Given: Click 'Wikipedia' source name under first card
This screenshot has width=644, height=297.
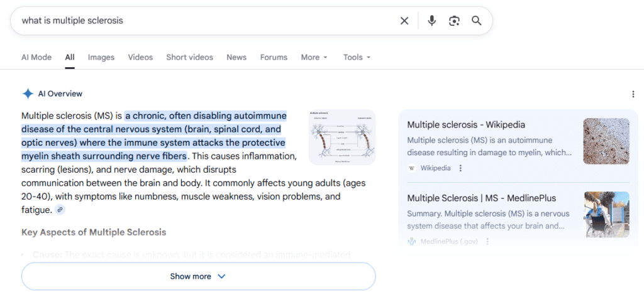Looking at the screenshot, I should tap(435, 168).
